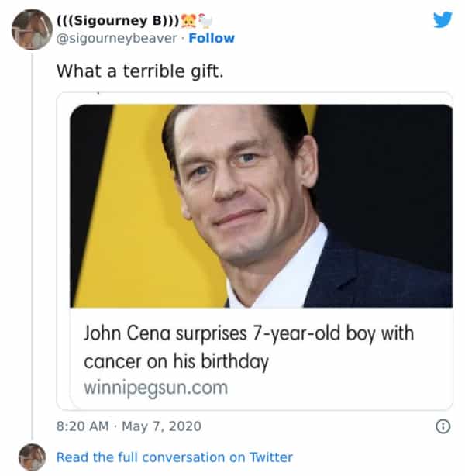Open the tweet info circle icon
Image resolution: width=465 pixels, height=476 pixels.
(443, 426)
